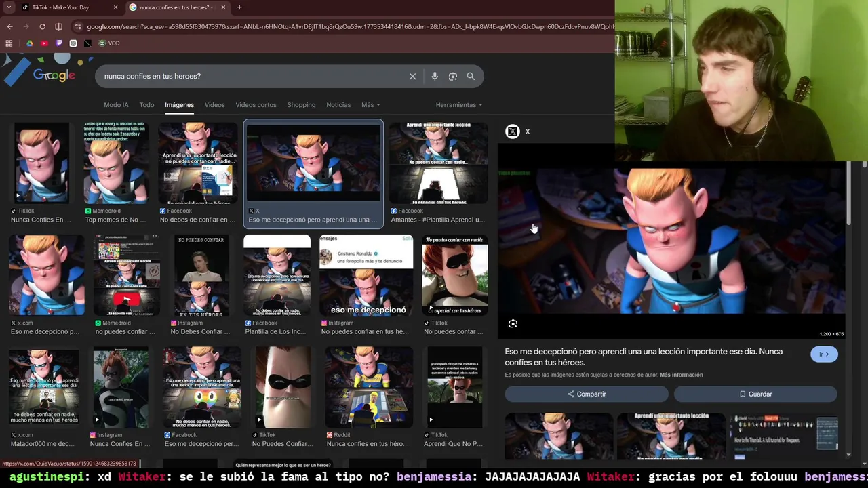Open the VOD bookmark
The image size is (868, 488).
tap(109, 43)
